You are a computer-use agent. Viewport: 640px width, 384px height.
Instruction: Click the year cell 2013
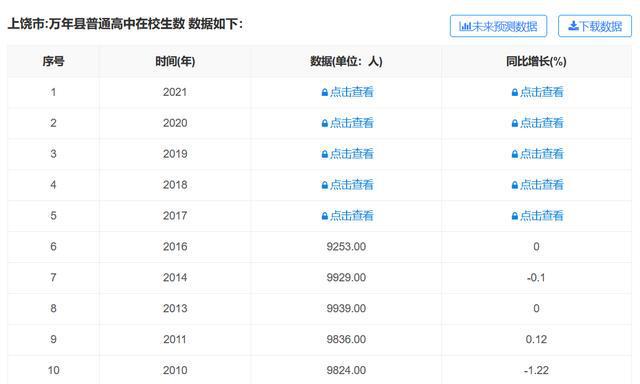tap(175, 308)
